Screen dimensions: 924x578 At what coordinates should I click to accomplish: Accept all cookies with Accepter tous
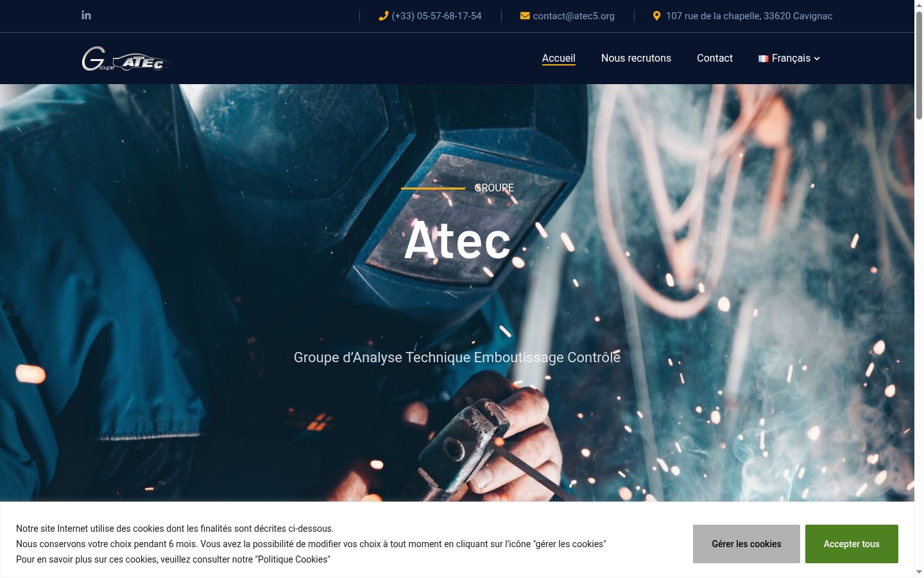point(851,544)
